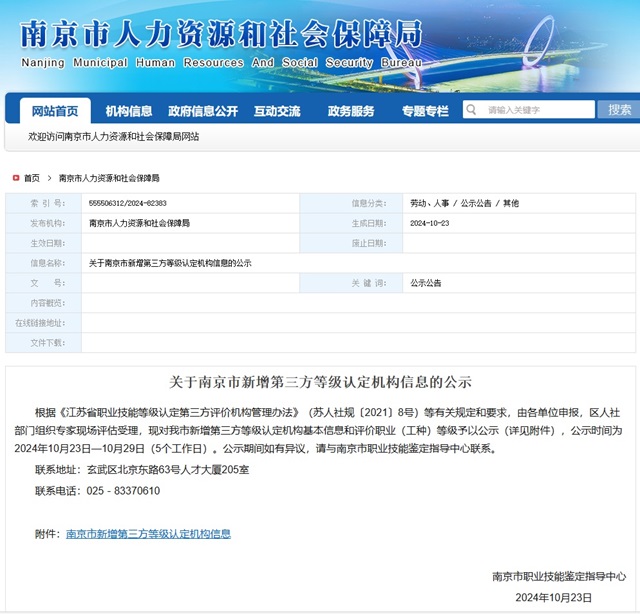The image size is (640, 614).
Task: Click the 欢迎访问 welcome banner text
Action: coord(113,136)
